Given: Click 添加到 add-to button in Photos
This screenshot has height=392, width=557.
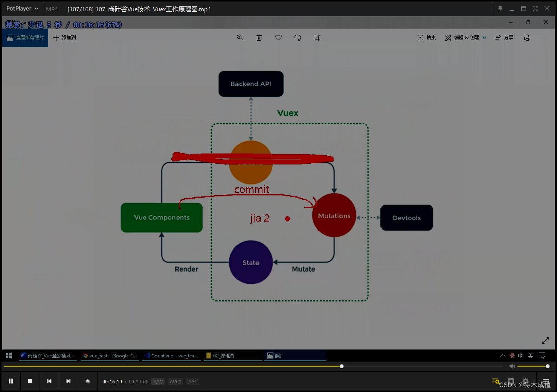Looking at the screenshot, I should [x=64, y=38].
